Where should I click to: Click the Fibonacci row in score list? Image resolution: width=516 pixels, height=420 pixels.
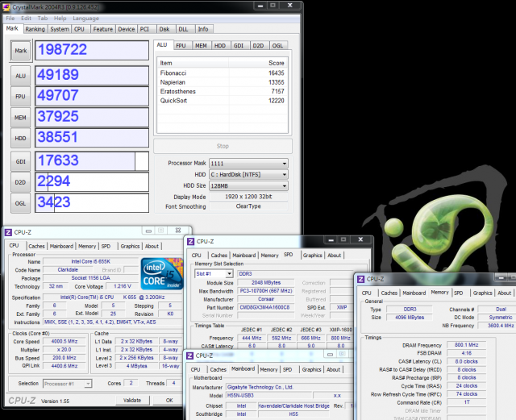click(x=223, y=73)
